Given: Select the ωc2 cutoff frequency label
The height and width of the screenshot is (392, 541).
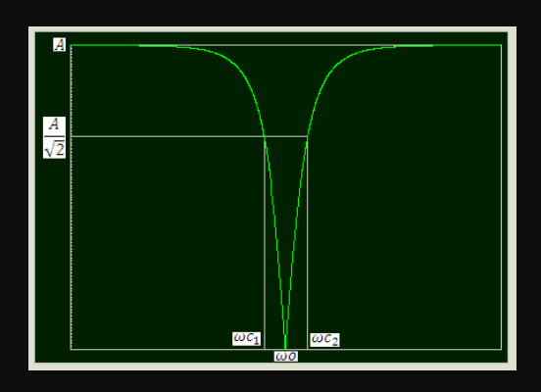Looking at the screenshot, I should pyautogui.click(x=324, y=339).
